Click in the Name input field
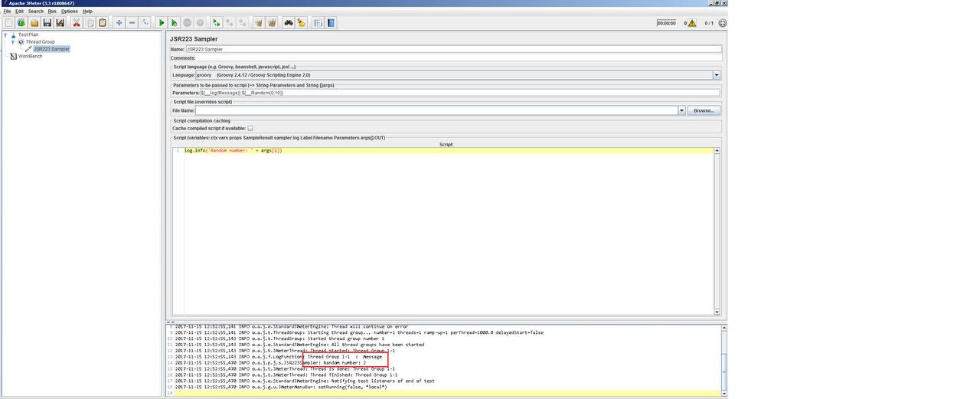 453,49
